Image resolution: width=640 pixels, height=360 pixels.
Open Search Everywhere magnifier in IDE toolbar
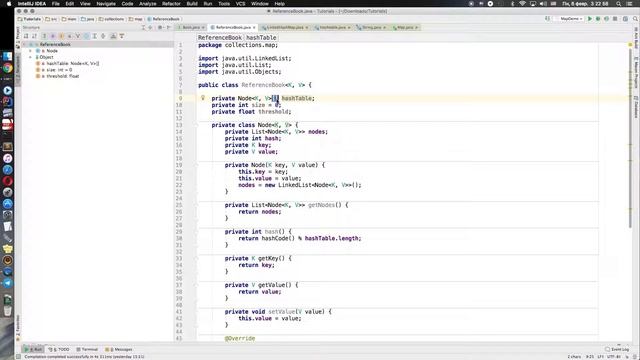pos(636,19)
